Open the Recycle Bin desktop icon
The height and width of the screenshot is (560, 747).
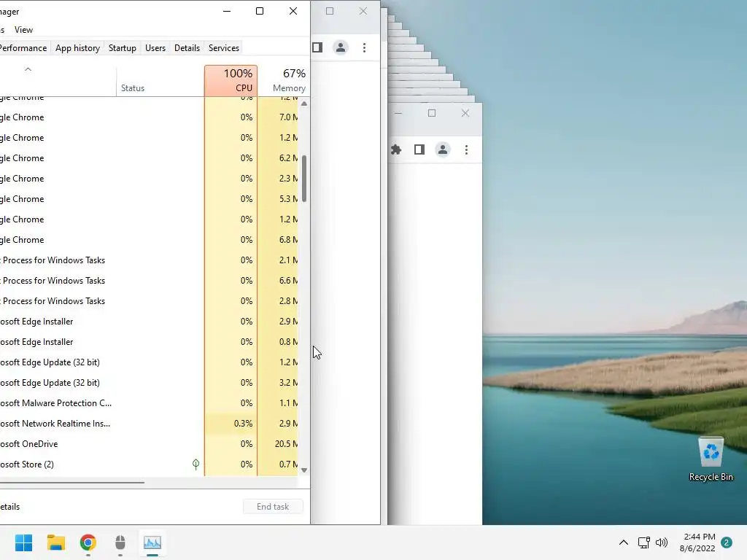711,459
